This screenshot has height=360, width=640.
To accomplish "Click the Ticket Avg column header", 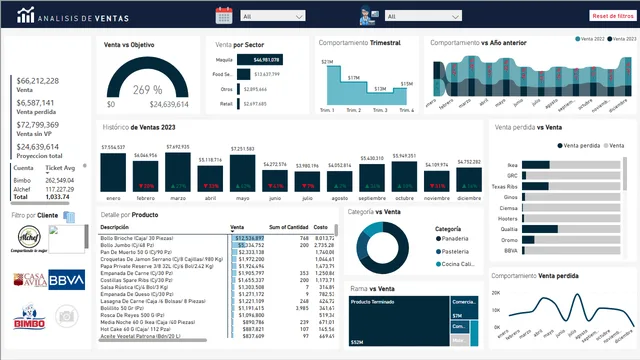I will click(x=60, y=168).
